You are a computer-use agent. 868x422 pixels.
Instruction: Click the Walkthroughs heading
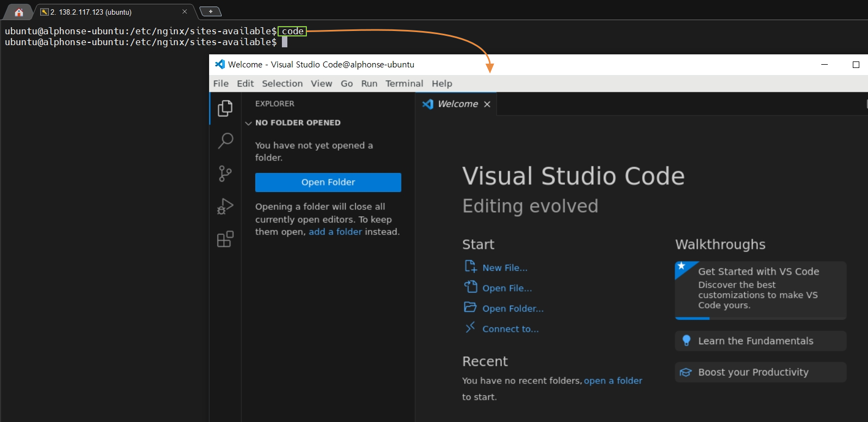pos(720,244)
